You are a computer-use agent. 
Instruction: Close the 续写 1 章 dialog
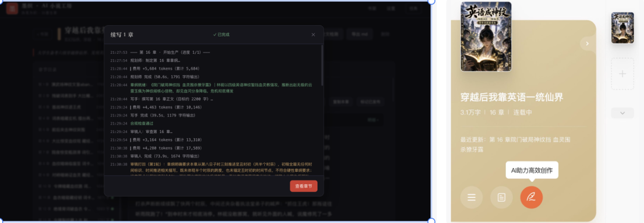[314, 35]
